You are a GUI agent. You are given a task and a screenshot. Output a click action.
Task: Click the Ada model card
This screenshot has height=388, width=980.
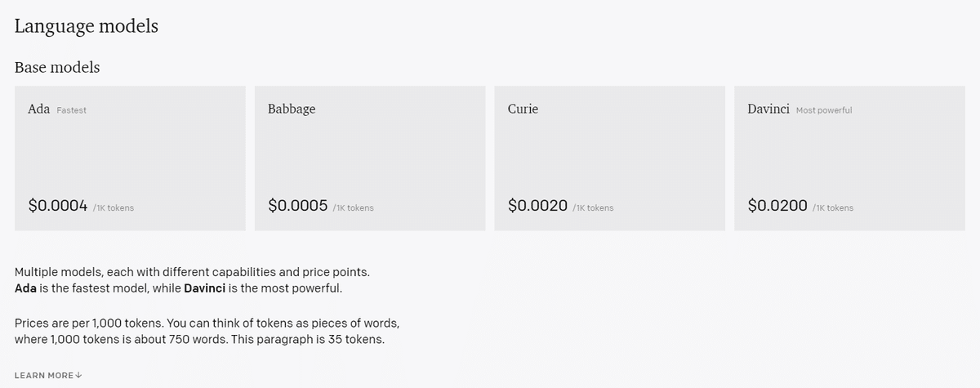tap(130, 158)
